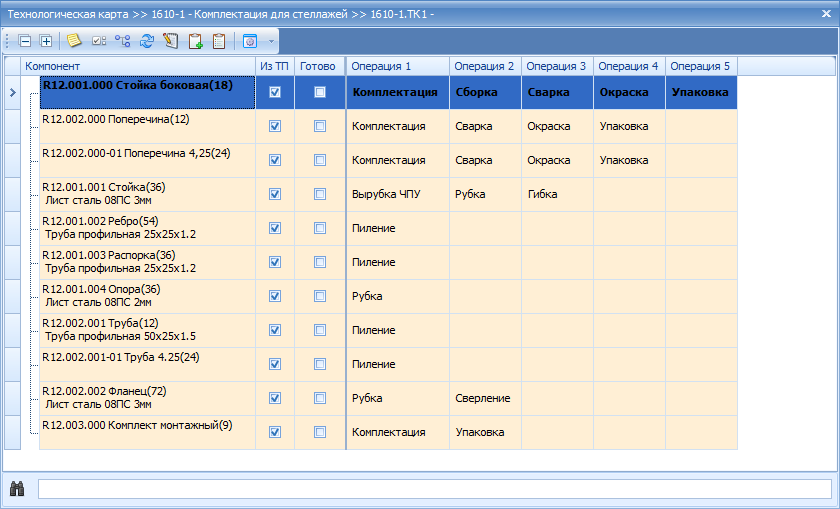
Task: Open the yellow sticky note icon
Action: tap(73, 41)
